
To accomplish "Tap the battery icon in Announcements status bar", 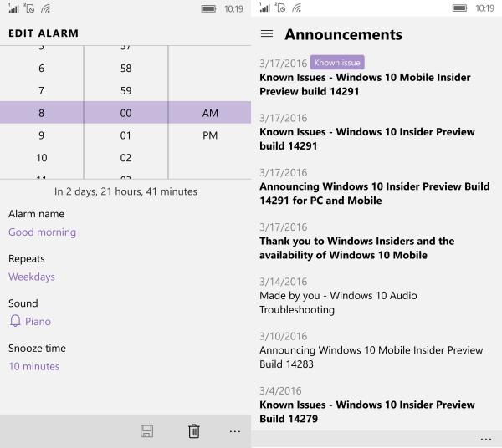I will coord(459,8).
